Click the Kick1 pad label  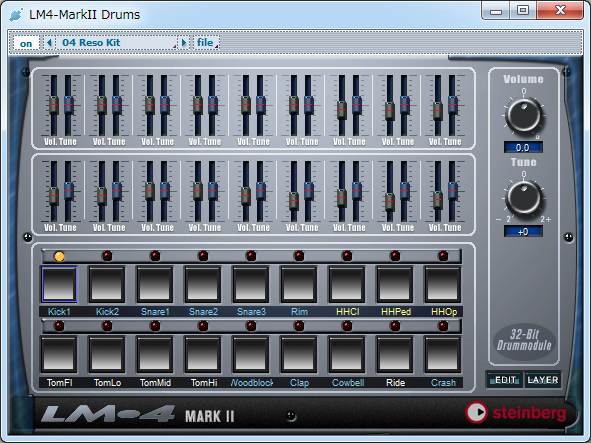(59, 312)
